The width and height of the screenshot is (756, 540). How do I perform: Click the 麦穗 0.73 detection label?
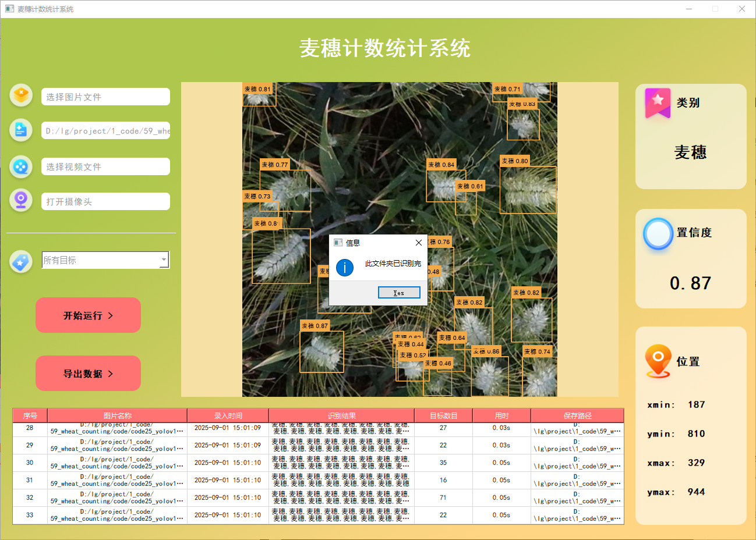257,197
